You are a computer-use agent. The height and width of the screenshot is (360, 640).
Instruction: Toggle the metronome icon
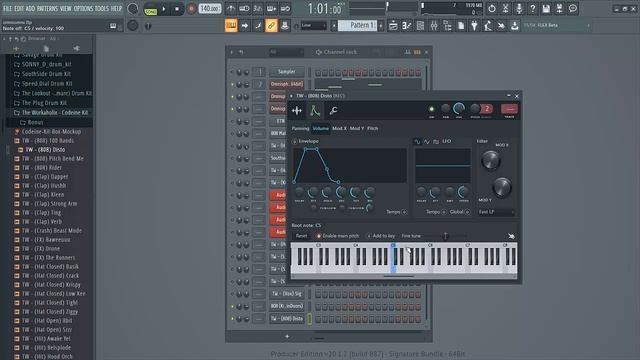coord(231,9)
